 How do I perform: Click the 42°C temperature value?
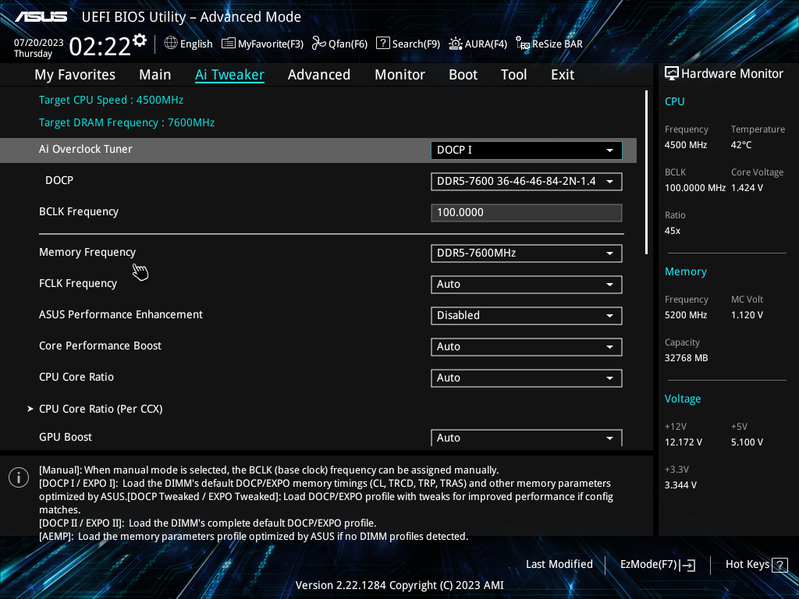tap(741, 145)
